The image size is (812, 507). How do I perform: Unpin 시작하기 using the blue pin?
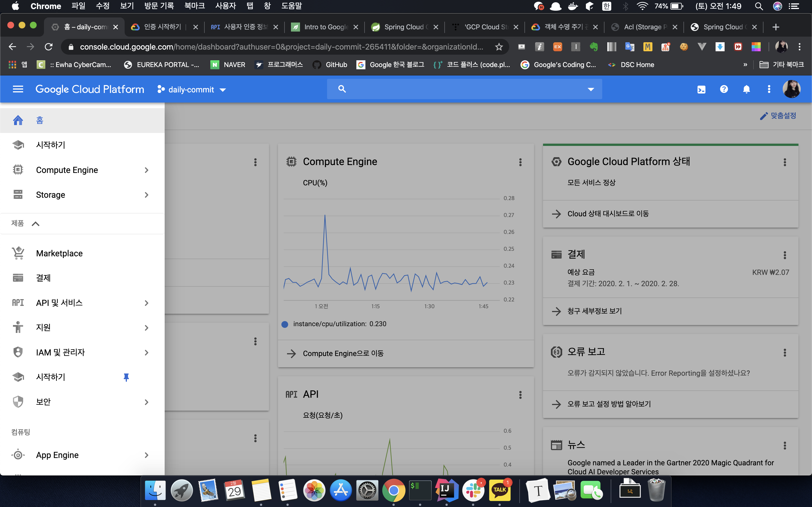point(126,377)
